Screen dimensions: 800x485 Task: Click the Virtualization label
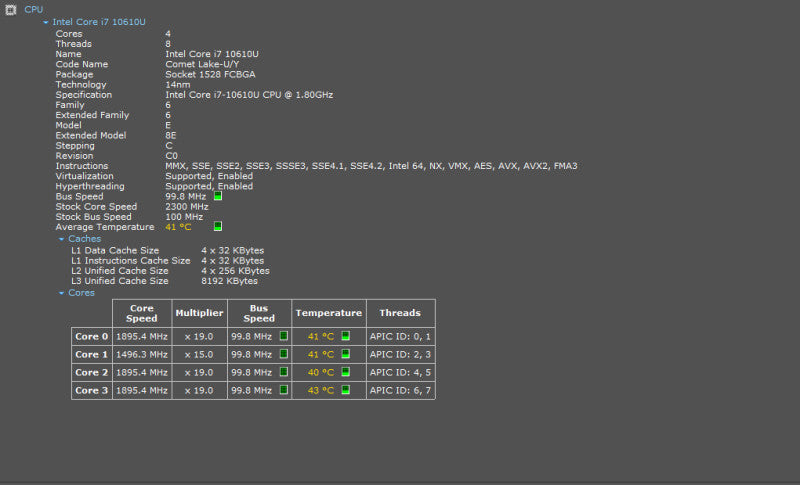tap(85, 176)
